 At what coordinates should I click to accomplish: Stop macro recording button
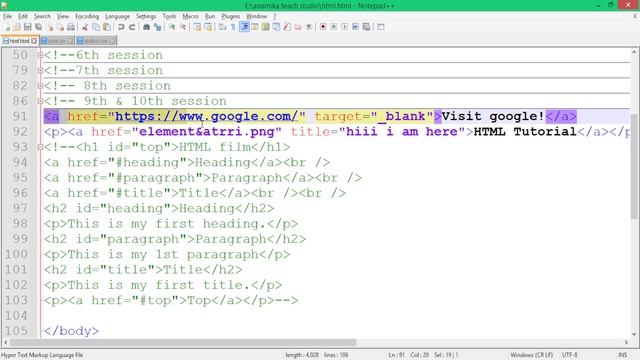click(333, 27)
